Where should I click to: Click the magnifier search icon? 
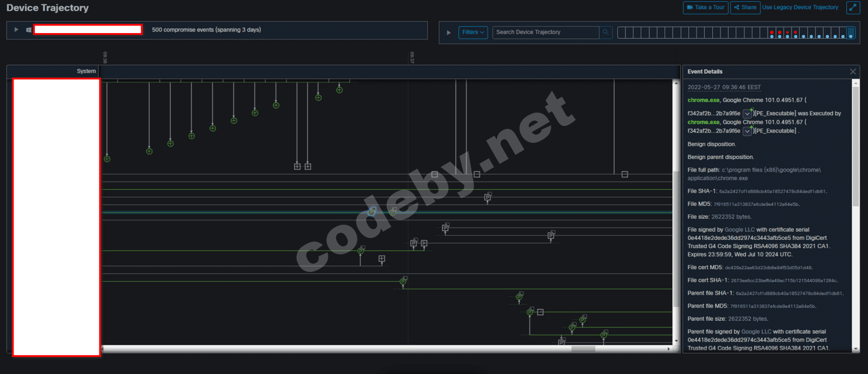click(x=605, y=32)
